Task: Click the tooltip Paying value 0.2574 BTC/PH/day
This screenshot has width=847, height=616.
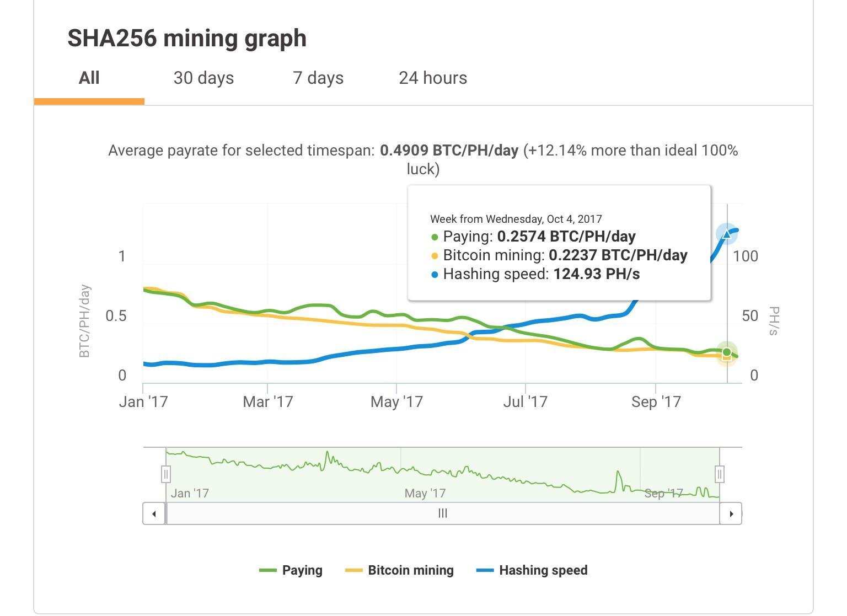Action: tap(566, 237)
